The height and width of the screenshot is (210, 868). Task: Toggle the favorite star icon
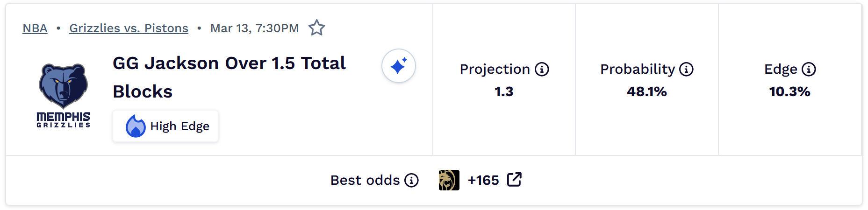[316, 28]
